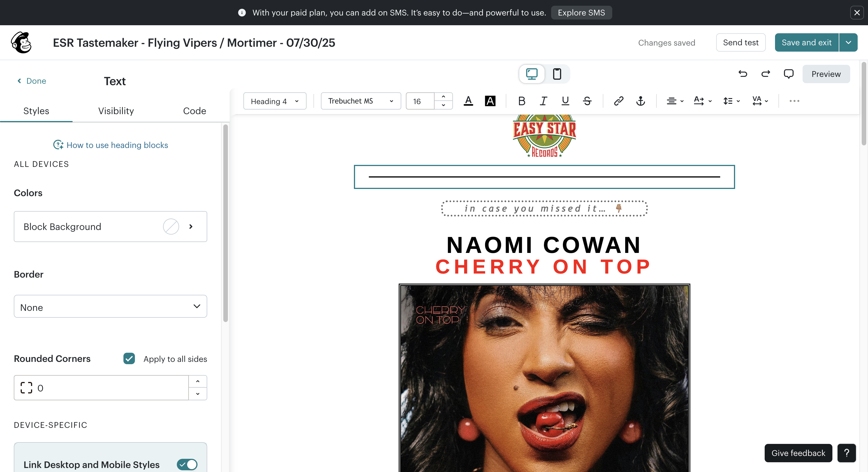Click the Rounded Corners value field

tap(101, 388)
